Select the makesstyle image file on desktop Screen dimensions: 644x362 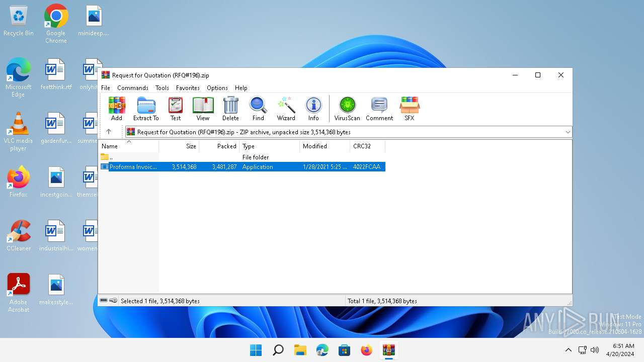56,290
